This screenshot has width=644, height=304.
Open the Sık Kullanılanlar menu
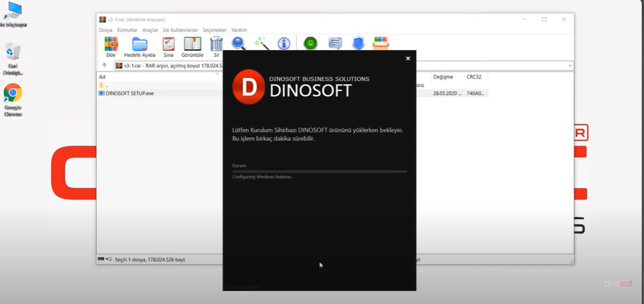(180, 30)
